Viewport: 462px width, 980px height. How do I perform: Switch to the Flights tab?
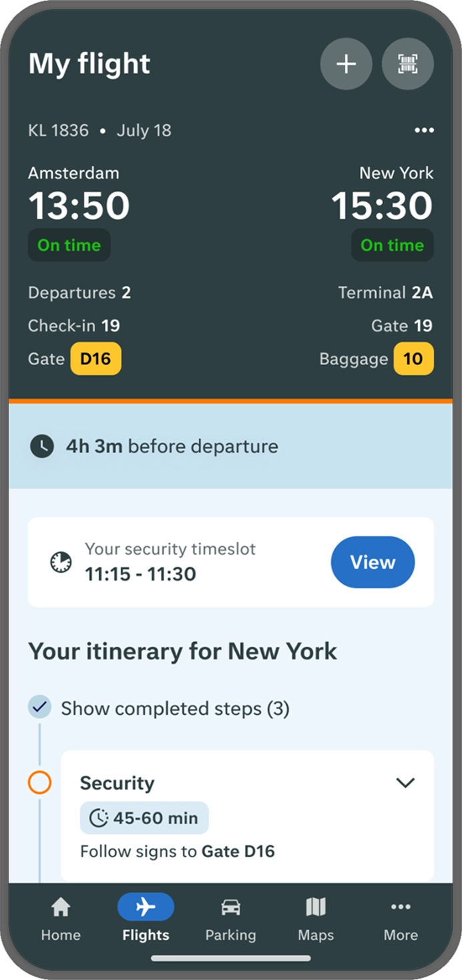tap(146, 917)
